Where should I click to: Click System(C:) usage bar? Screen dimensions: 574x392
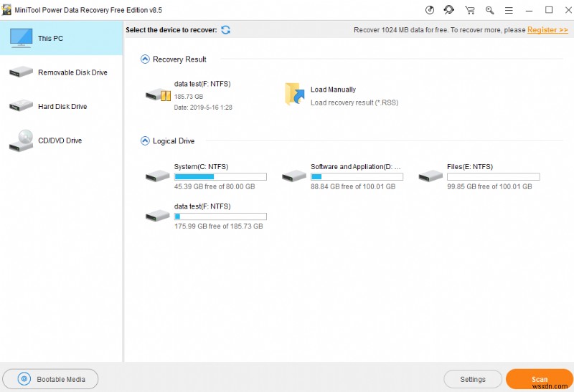point(220,176)
